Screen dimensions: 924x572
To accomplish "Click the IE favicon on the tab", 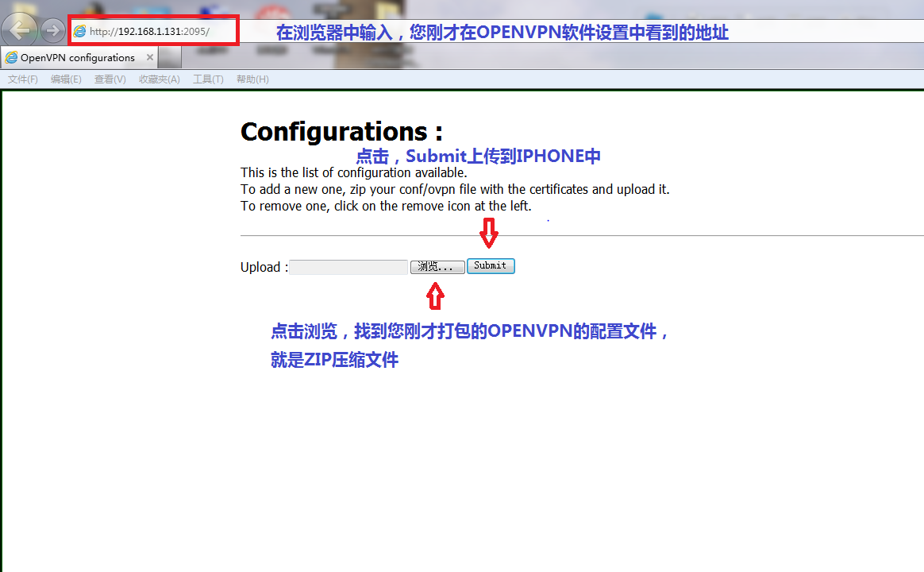I will pyautogui.click(x=11, y=58).
